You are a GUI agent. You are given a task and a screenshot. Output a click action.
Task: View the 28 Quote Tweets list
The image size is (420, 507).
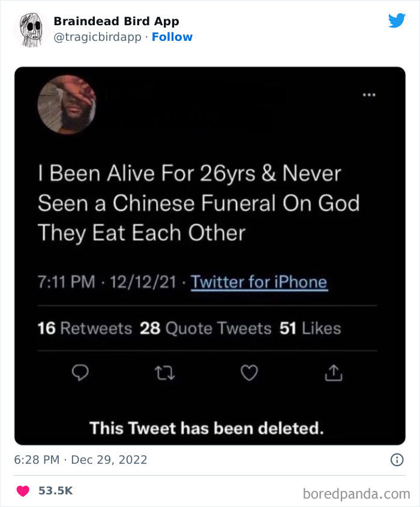click(206, 329)
